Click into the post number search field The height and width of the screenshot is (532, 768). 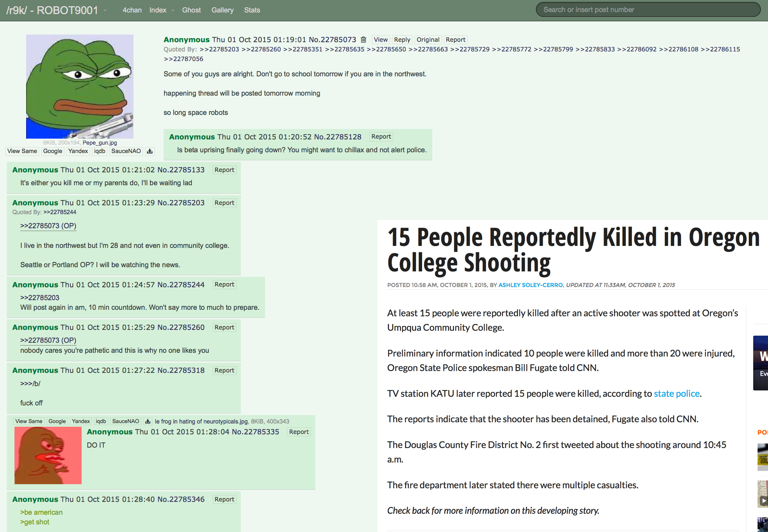tap(647, 10)
